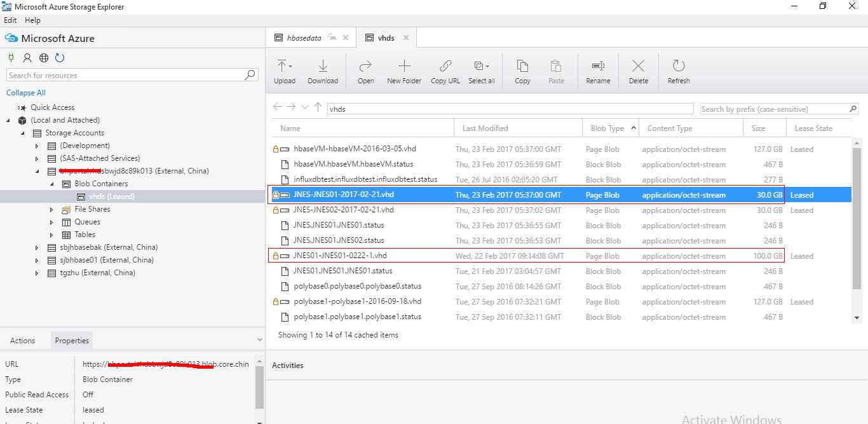This screenshot has width=868, height=424.
Task: Click the magnifier in the prefix search box
Action: coord(853,109)
